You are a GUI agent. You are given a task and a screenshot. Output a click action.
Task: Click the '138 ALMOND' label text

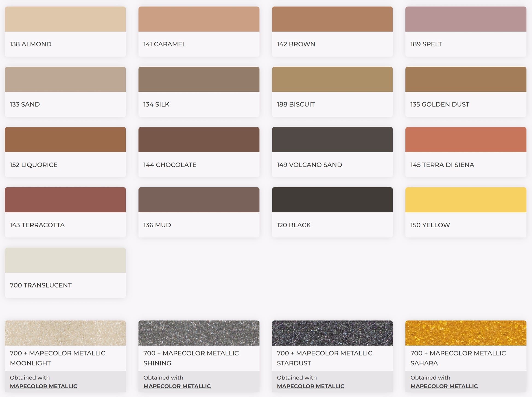pos(31,44)
